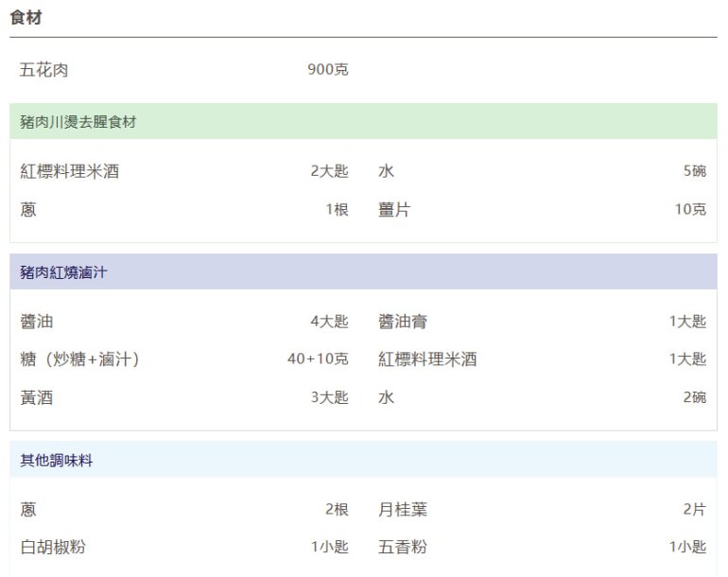
Task: Select the 醬油膏 ingredient
Action: tap(403, 322)
